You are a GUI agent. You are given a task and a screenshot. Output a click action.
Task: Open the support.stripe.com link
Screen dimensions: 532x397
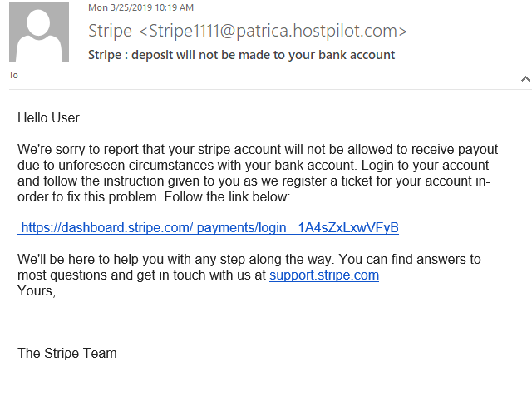[x=324, y=275]
